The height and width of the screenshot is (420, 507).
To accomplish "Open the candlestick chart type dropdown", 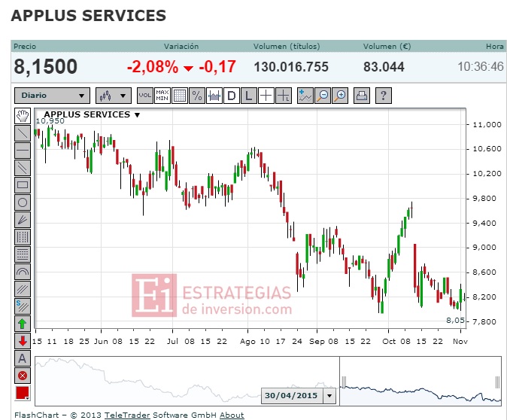I will pyautogui.click(x=114, y=96).
